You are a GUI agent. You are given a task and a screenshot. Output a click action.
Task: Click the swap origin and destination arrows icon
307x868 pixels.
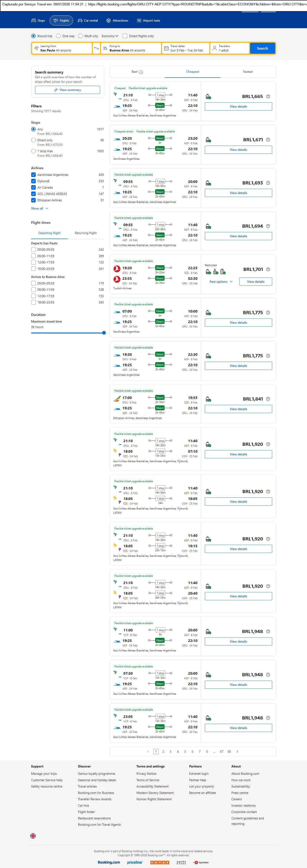96,48
